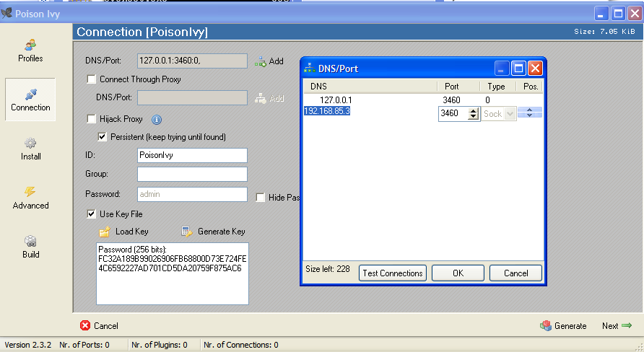The height and width of the screenshot is (352, 644).
Task: Open the Advanced lightning icon
Action: pyautogui.click(x=30, y=192)
